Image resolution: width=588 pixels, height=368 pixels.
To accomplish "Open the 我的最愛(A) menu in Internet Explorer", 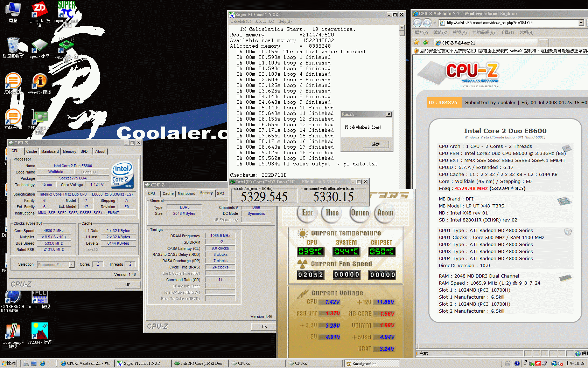I will click(483, 33).
